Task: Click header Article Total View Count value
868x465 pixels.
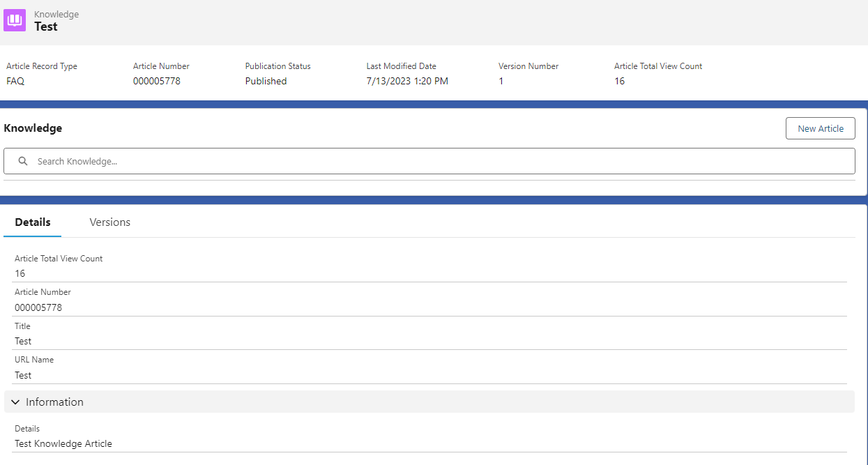Action: point(619,81)
